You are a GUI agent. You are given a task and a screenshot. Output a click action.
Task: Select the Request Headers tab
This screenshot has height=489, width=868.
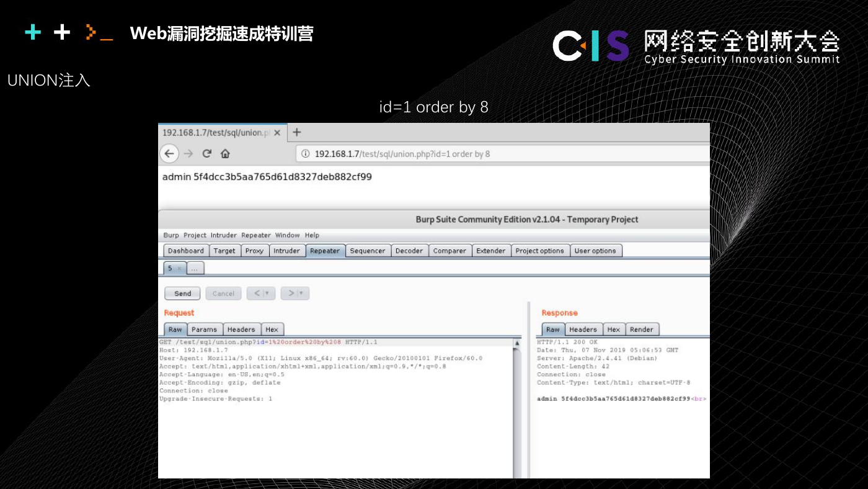(241, 330)
